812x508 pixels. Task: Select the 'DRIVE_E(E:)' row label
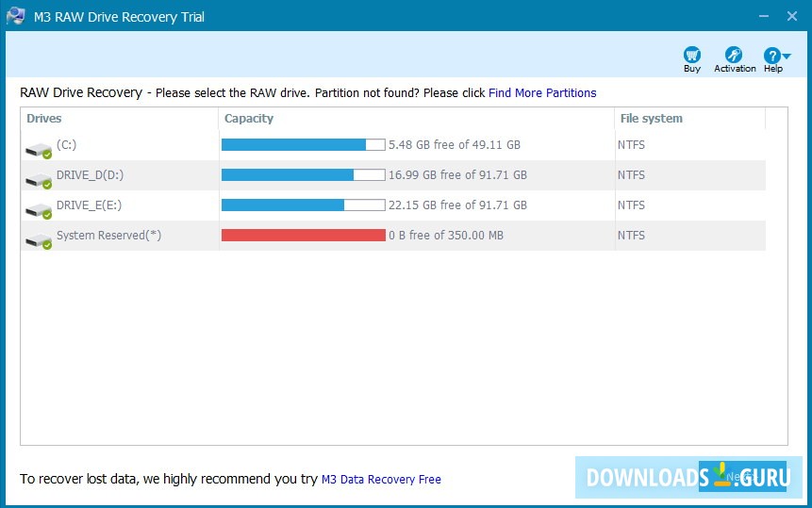point(89,205)
